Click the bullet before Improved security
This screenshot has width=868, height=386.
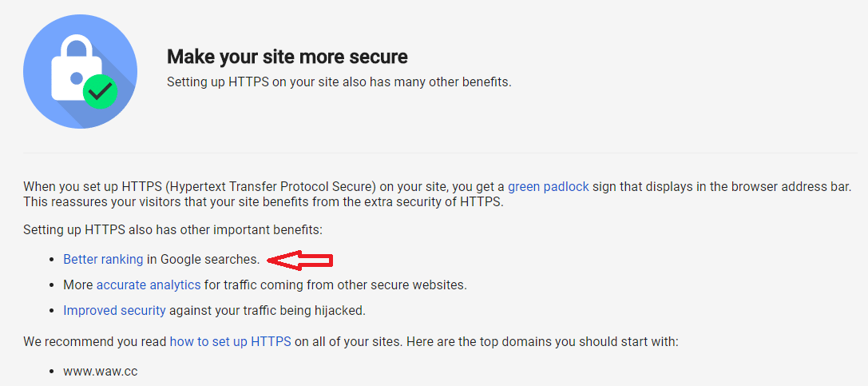tap(51, 311)
